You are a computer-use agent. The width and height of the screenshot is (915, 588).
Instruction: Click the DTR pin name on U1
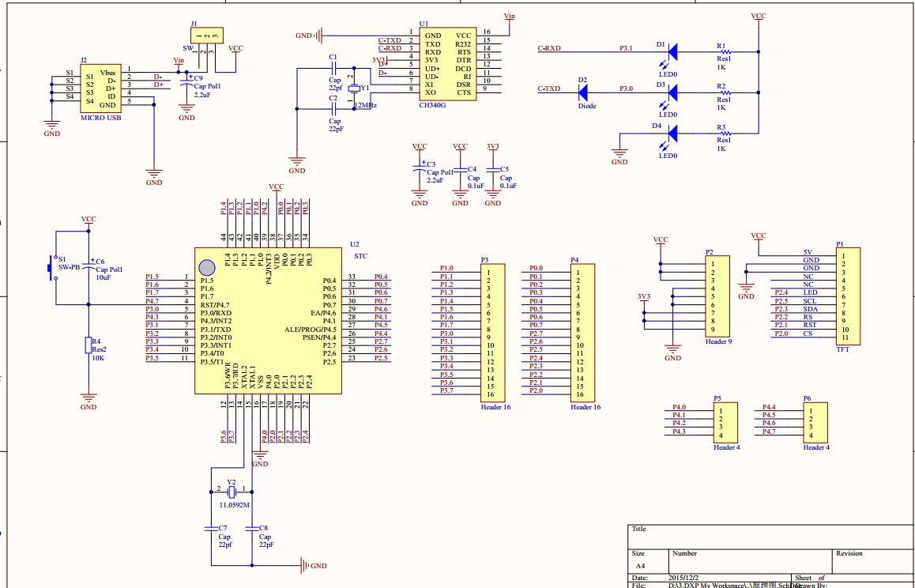point(464,60)
